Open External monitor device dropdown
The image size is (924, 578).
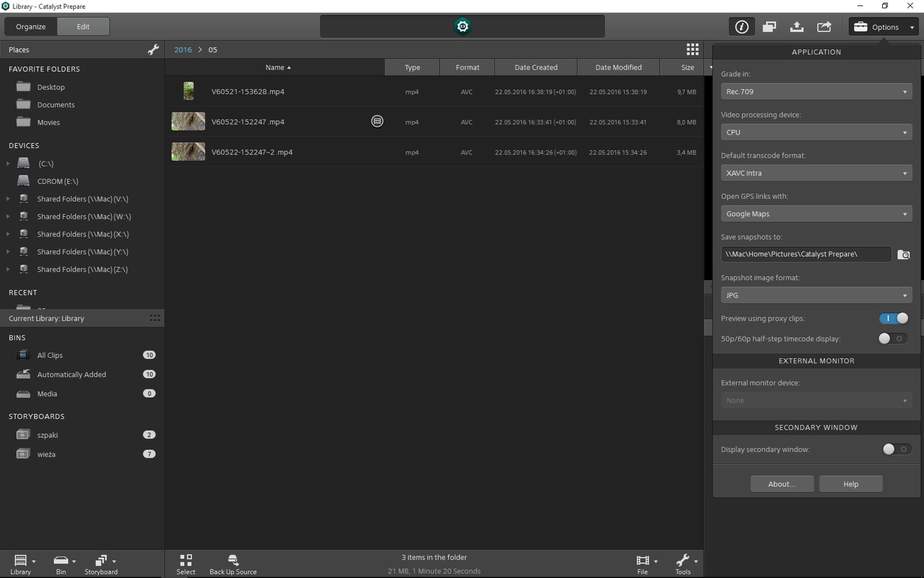(x=816, y=401)
